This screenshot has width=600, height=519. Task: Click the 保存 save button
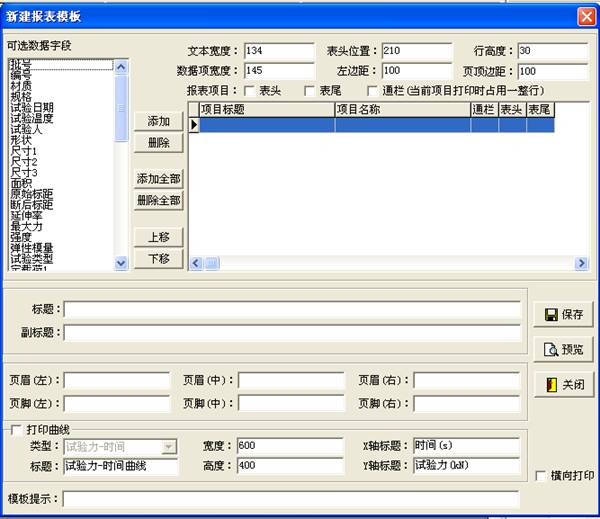point(563,315)
